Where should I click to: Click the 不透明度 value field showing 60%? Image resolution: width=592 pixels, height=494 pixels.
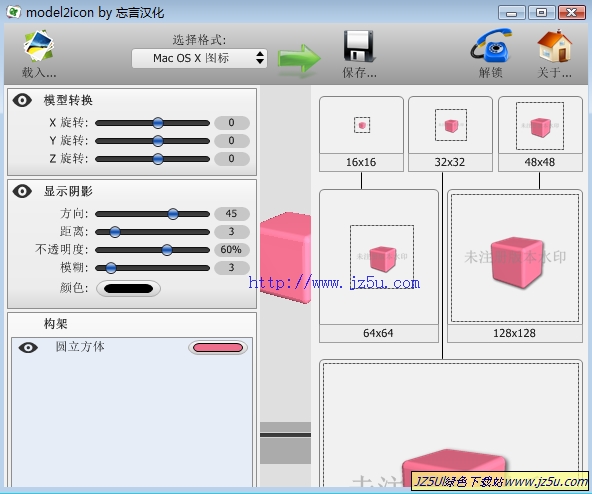pos(231,250)
